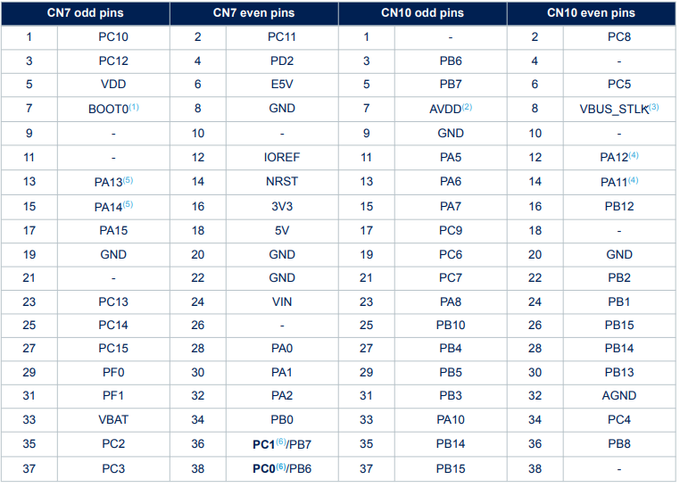Click footnote (3) on VBUS_STLK
The width and height of the screenshot is (680, 486).
[x=654, y=107]
